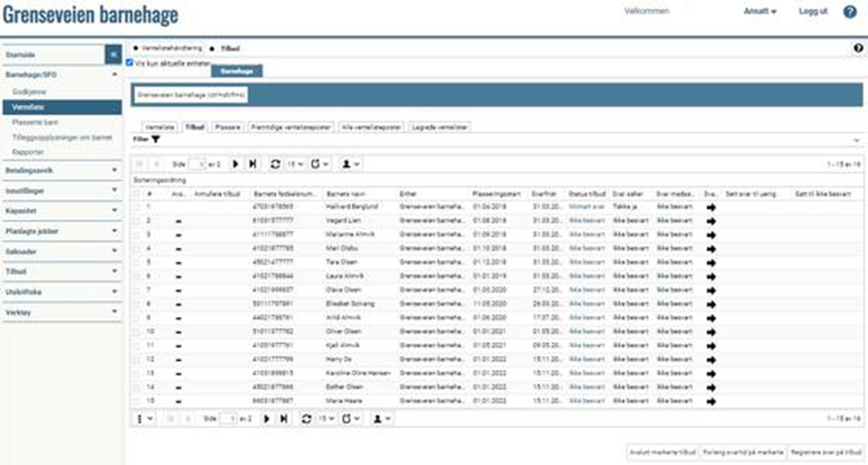Screen dimensions: 868x465
Task: Open the user icon dropdown in top toolbar
Action: (351, 164)
